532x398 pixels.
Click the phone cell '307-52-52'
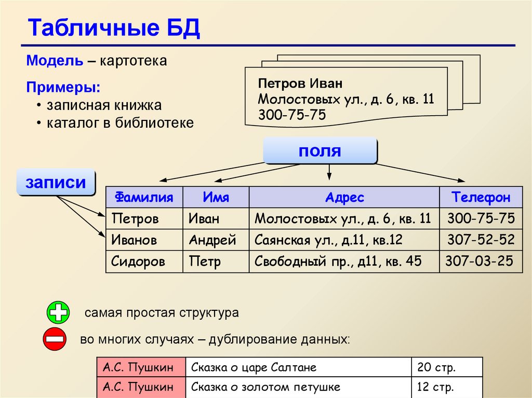(x=481, y=240)
